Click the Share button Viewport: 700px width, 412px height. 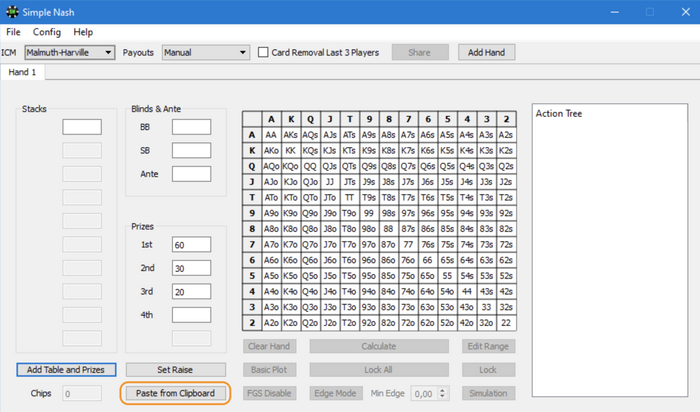click(x=420, y=53)
